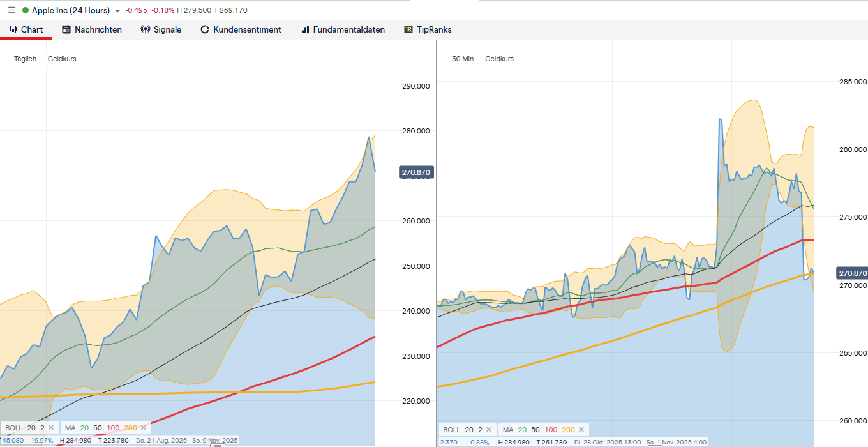Click the Apple Inc (24 Hours) title
Viewport: 868px width, 447px height.
70,10
